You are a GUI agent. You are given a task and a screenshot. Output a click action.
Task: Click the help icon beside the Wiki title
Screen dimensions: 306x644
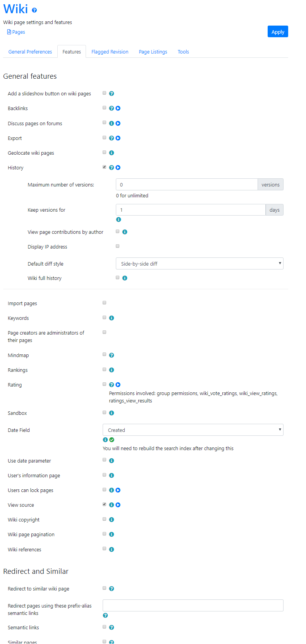pos(34,10)
